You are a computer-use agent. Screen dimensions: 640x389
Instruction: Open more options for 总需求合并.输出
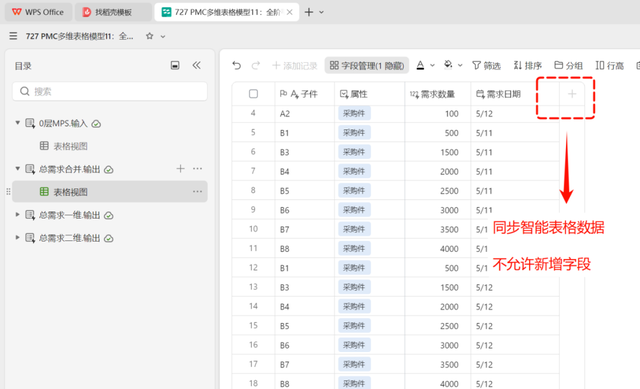click(198, 169)
